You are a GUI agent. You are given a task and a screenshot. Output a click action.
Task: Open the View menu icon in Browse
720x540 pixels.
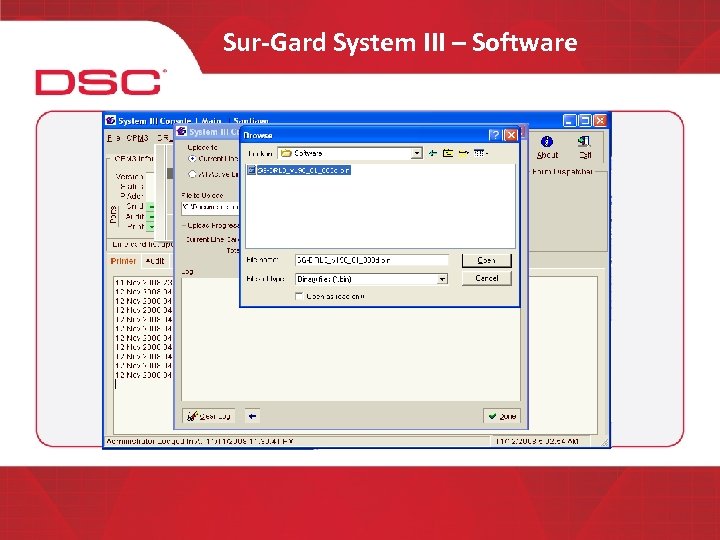pyautogui.click(x=480, y=153)
